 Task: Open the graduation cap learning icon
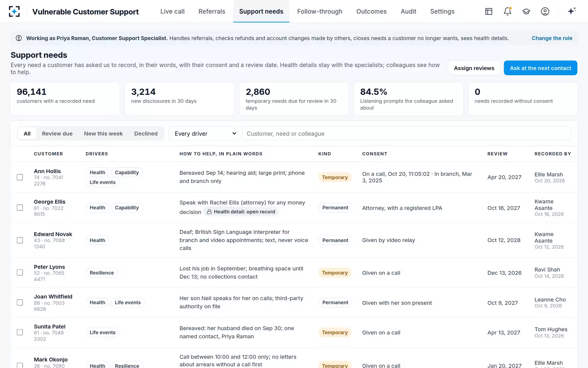point(526,11)
